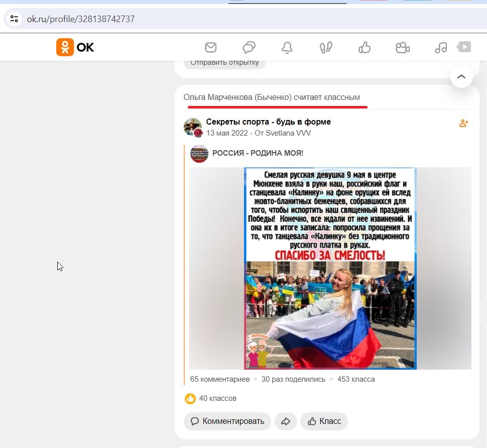The image size is (487, 448).
Task: Click the site info icon in address bar
Action: (14, 19)
